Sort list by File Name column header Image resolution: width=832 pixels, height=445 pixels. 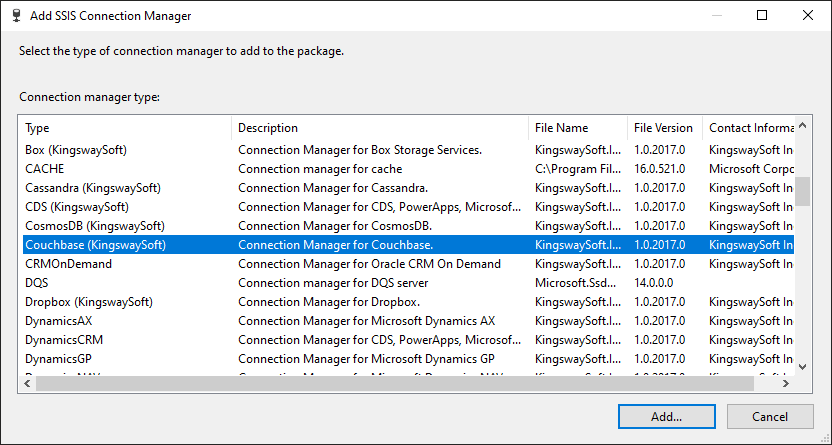[x=578, y=128]
